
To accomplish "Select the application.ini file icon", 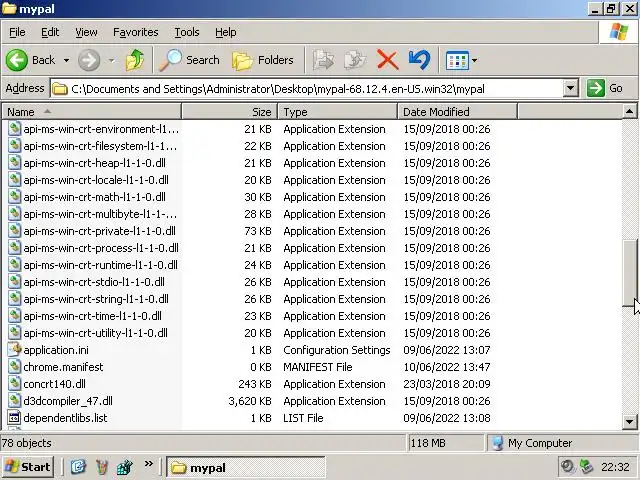I will pos(14,350).
